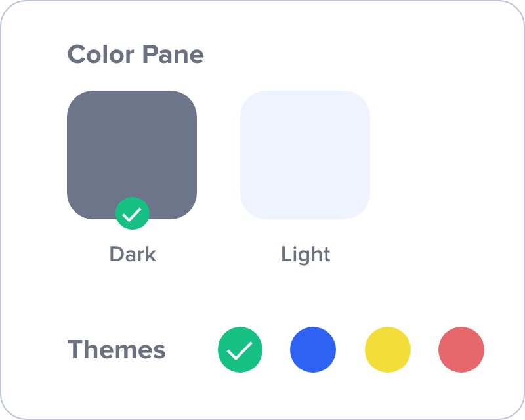This screenshot has height=420, width=525.
Task: Switch to Light mode via its swatch
Action: click(305, 154)
